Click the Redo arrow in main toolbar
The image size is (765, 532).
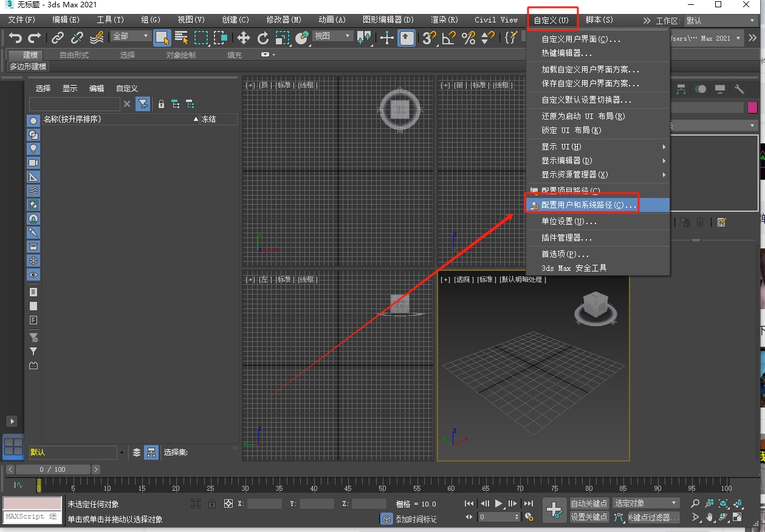click(x=35, y=38)
